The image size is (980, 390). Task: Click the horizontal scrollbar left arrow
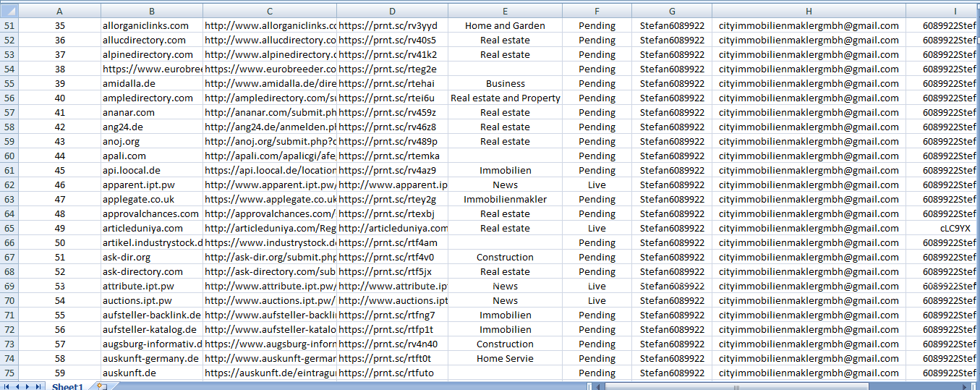click(597, 386)
